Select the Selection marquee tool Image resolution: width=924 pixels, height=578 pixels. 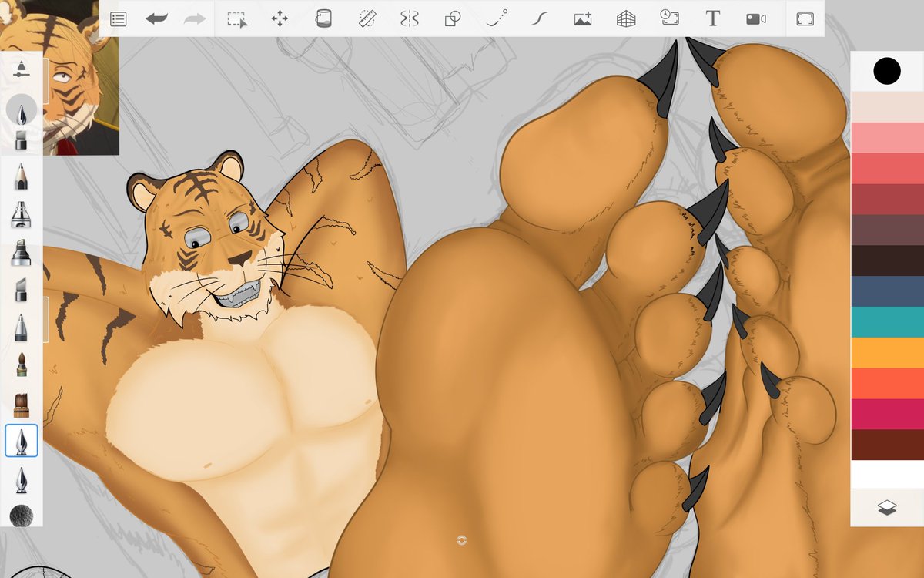(x=237, y=19)
